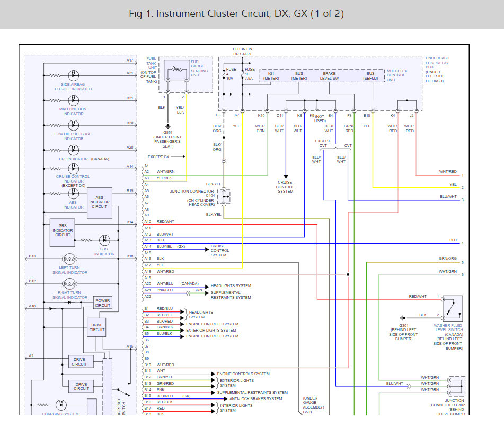Click the Right Turn Signal indicator bulb
504x425 pixels.
70,284
